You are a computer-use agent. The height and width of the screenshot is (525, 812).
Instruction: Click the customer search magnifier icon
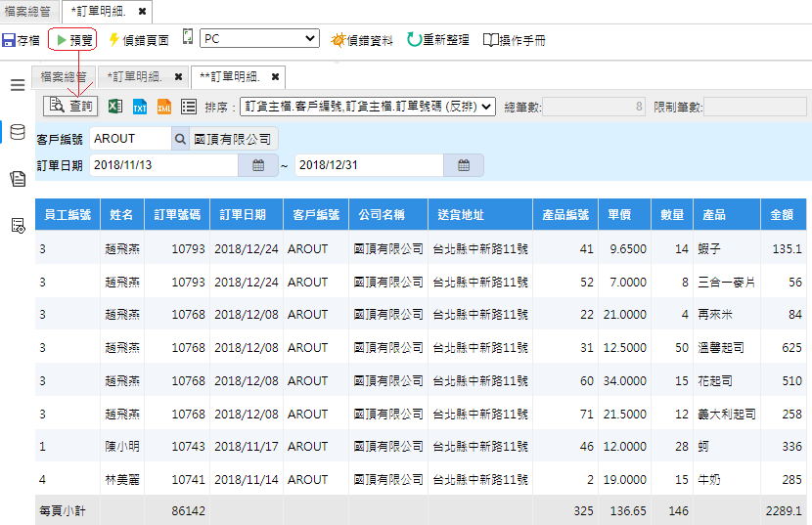click(x=180, y=139)
